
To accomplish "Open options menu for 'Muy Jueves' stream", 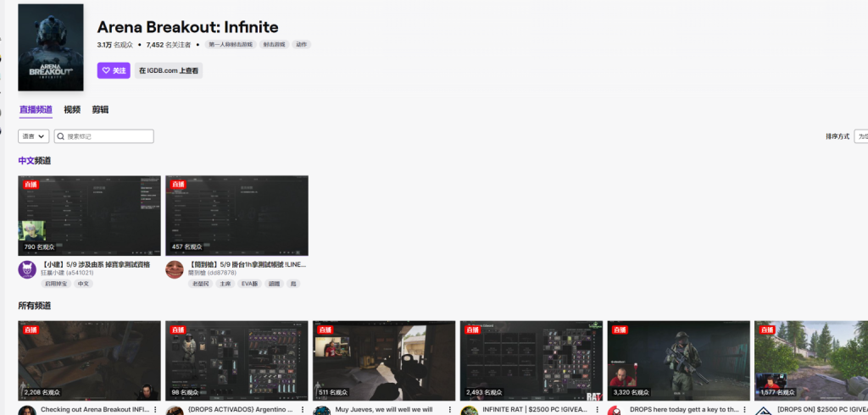I will pos(449,409).
